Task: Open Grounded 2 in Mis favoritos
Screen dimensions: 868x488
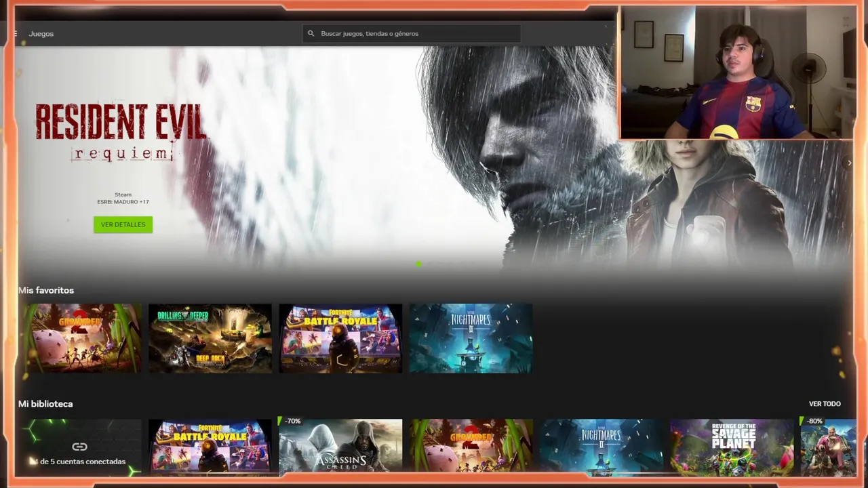Action: [80, 338]
